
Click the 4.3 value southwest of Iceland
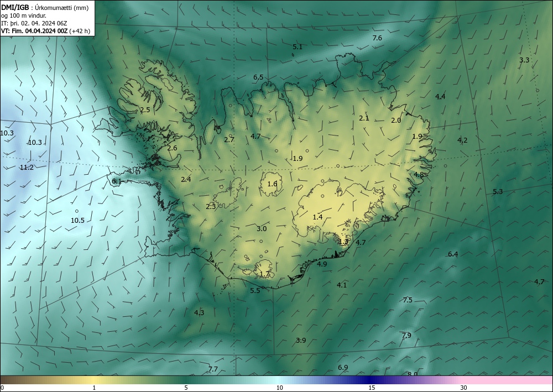click(199, 313)
